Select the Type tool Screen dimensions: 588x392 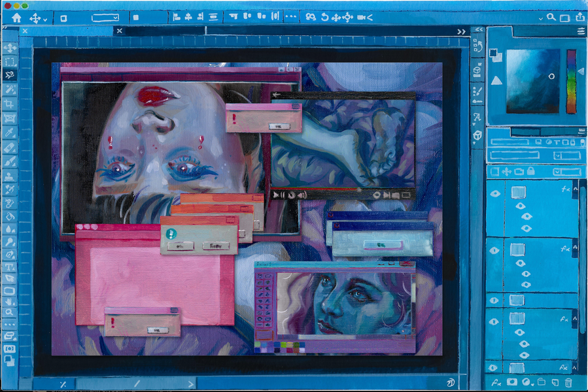pyautogui.click(x=10, y=267)
